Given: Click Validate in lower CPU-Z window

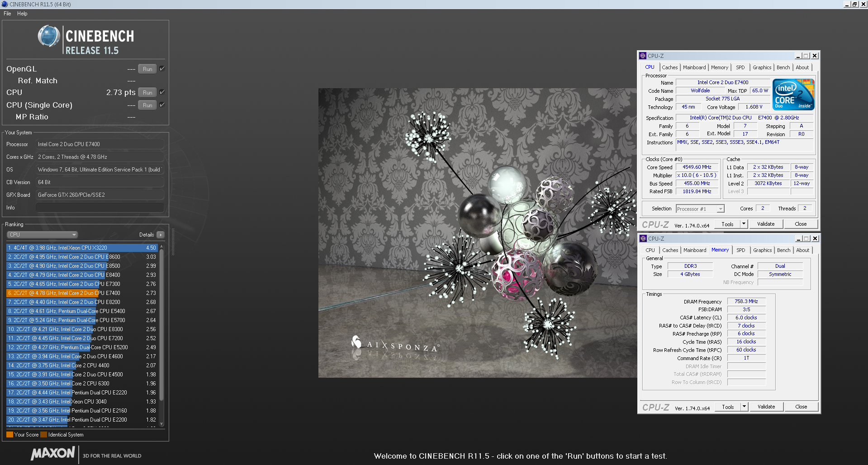Looking at the screenshot, I should coord(766,407).
